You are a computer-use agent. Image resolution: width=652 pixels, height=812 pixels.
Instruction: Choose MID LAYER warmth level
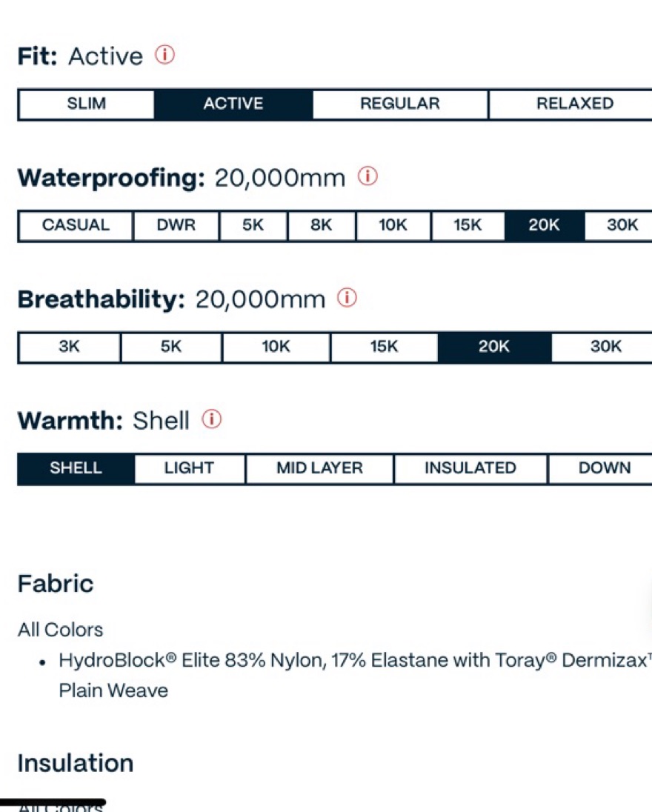[x=319, y=468]
